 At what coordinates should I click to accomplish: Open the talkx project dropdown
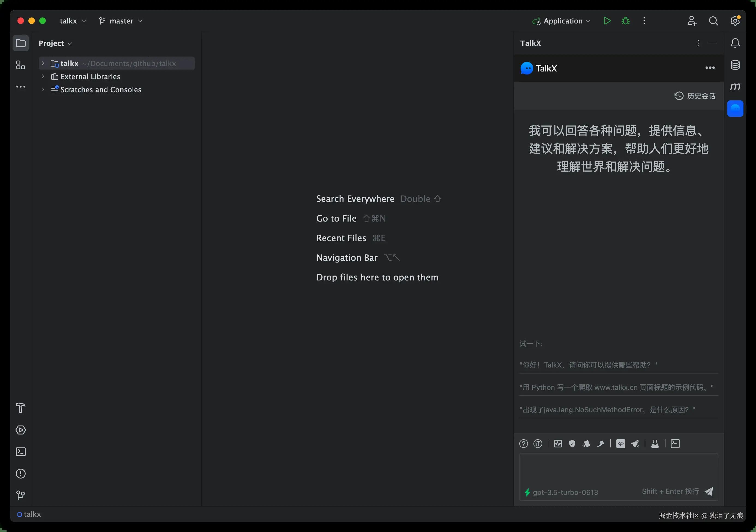[x=73, y=21]
